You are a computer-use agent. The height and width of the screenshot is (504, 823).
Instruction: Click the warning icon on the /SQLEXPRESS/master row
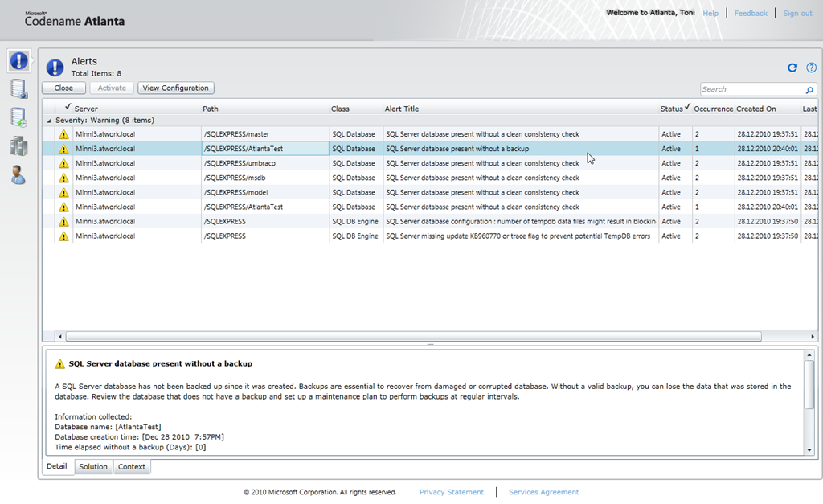coord(63,134)
